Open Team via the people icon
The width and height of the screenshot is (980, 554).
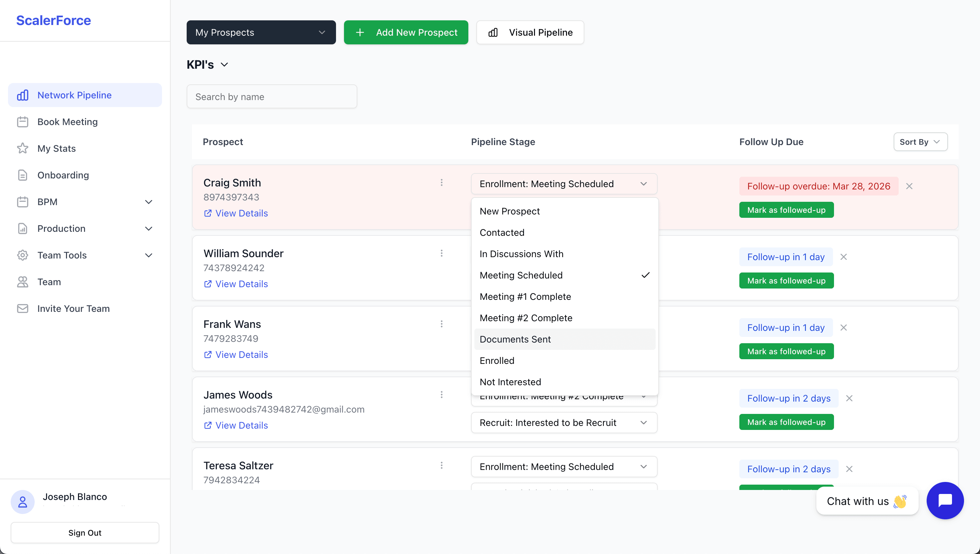(x=23, y=282)
